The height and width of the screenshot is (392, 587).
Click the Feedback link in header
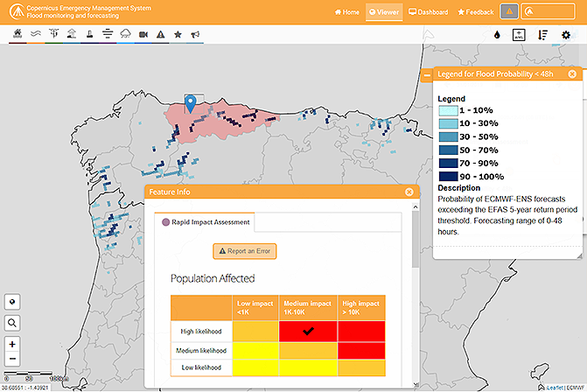click(475, 12)
